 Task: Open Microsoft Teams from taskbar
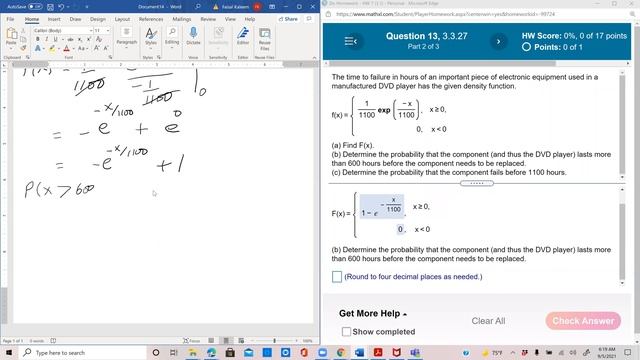click(x=415, y=352)
